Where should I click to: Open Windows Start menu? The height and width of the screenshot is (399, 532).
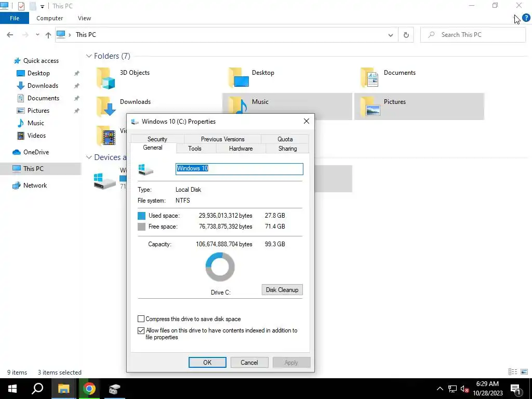[x=12, y=389]
